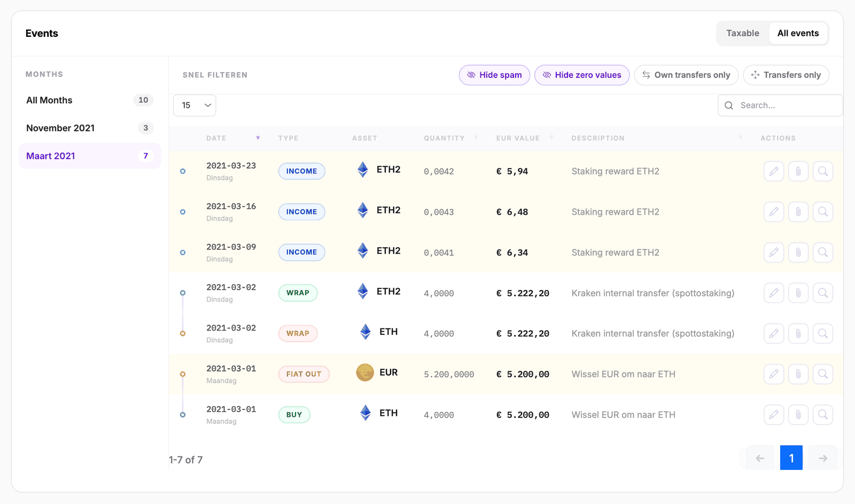Inspect details of 2021-03-16 income row
This screenshot has height=504, width=855.
[823, 212]
